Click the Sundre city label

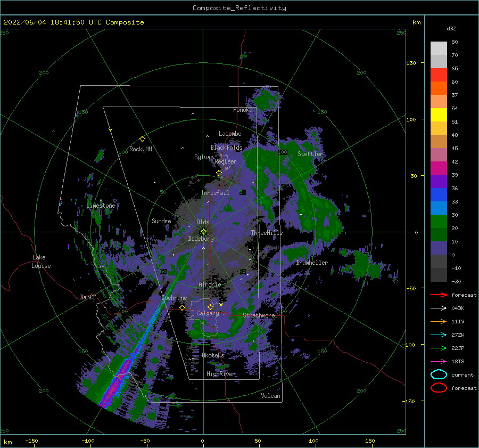(x=161, y=221)
